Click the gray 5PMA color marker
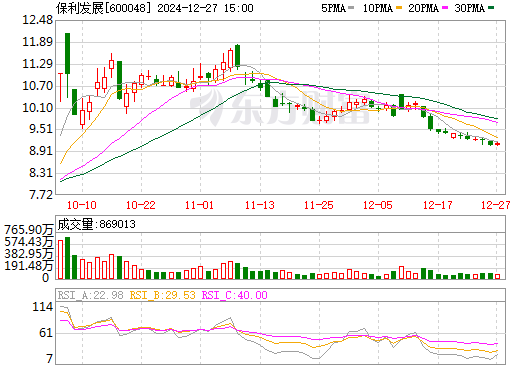The height and width of the screenshot is (365, 520). [351, 8]
